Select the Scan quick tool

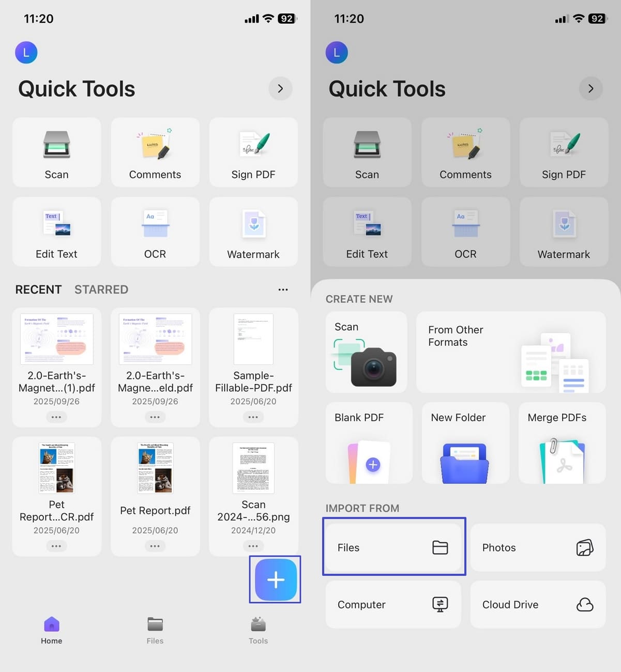(56, 152)
